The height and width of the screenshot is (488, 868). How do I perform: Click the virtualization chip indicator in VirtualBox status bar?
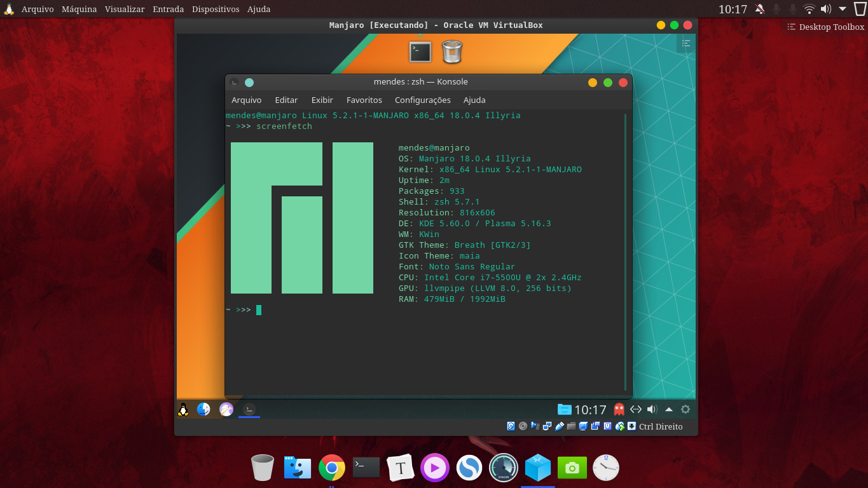(x=608, y=426)
